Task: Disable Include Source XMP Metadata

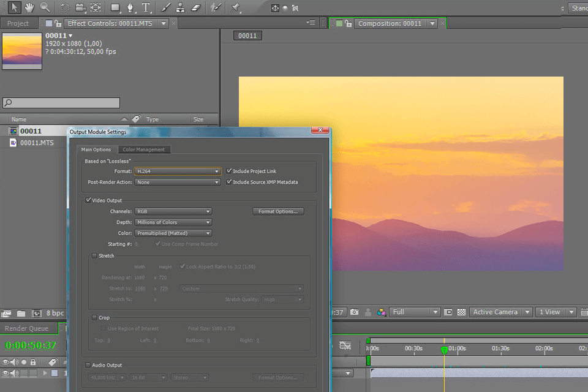Action: [x=229, y=182]
